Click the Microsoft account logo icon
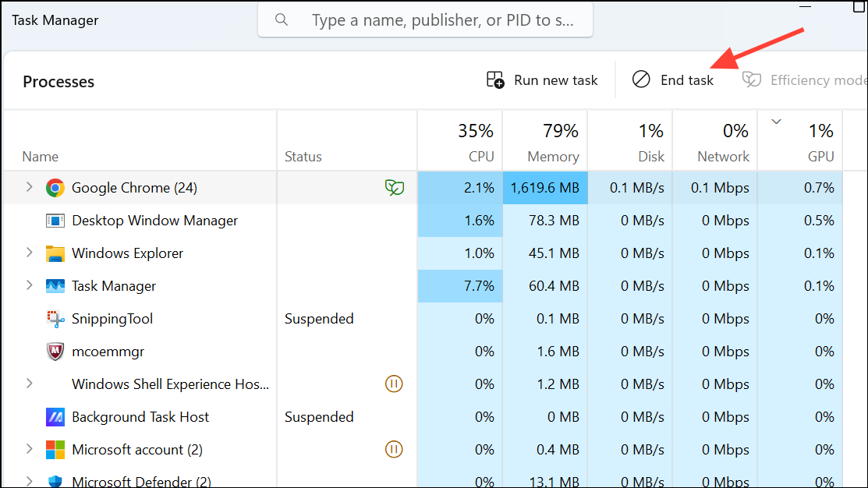Screen dimensions: 868x488 pos(55,449)
